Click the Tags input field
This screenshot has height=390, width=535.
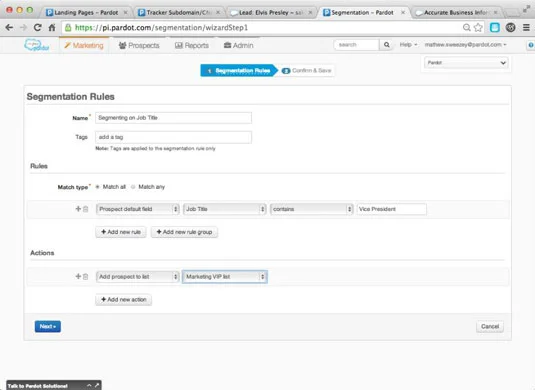click(173, 137)
